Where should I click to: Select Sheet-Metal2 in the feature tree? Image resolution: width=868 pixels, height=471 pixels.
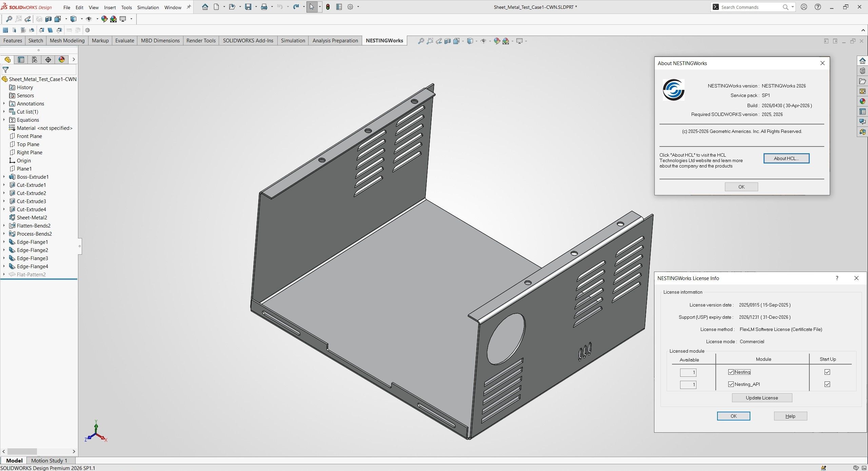click(x=32, y=217)
